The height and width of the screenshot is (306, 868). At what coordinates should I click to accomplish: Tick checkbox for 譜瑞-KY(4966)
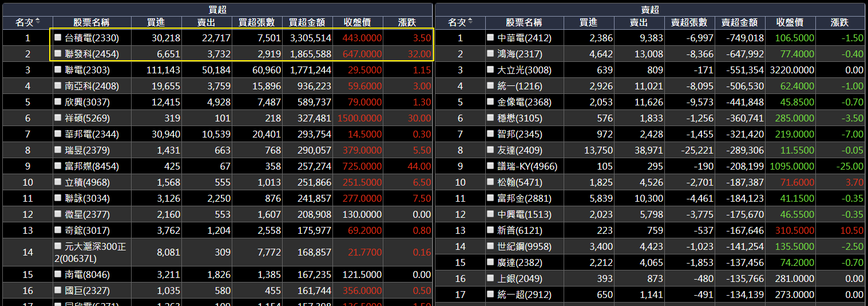click(490, 166)
